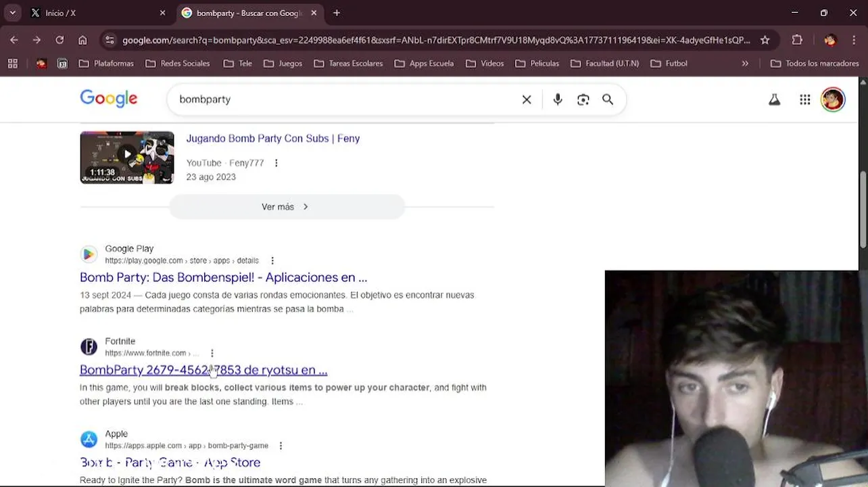Viewport: 868px width, 487px height.
Task: Open Bomb Party Game App Store link
Action: point(170,463)
